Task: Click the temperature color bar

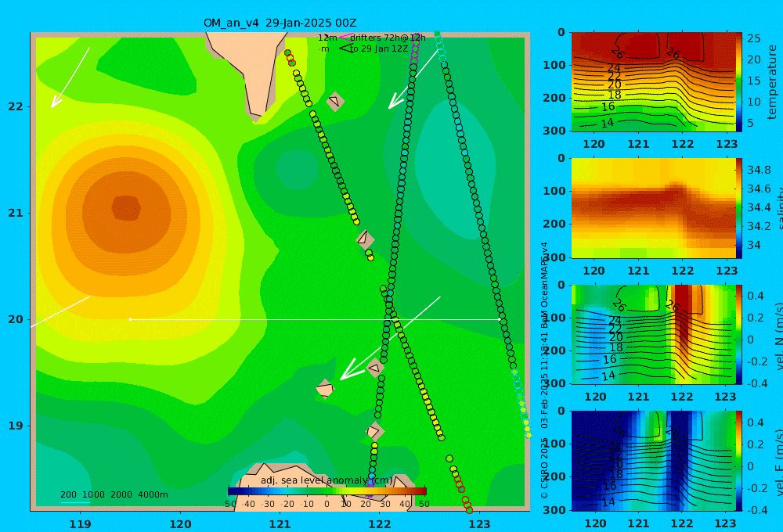Action: pyautogui.click(x=739, y=82)
